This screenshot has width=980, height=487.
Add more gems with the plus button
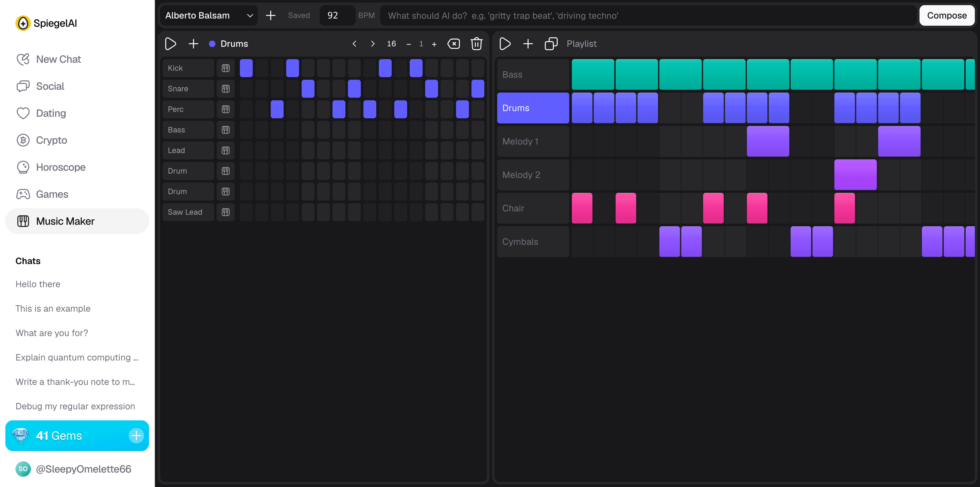(x=136, y=436)
